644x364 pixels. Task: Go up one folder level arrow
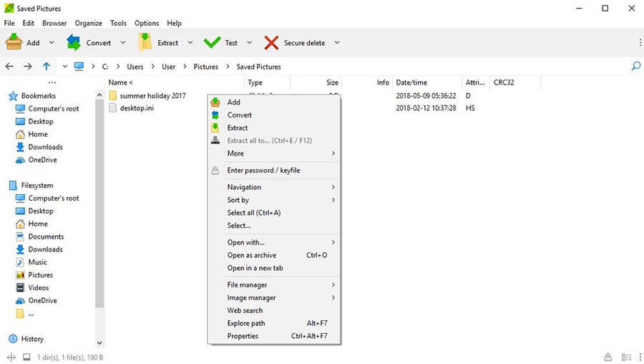click(47, 67)
